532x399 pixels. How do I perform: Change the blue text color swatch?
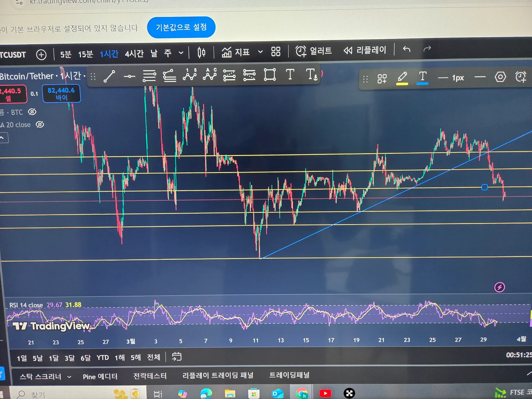[x=423, y=78]
